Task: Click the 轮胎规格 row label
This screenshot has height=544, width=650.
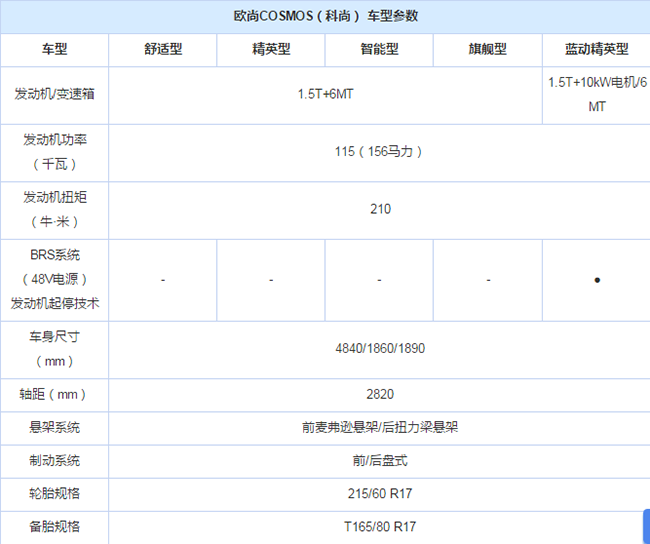Action: [x=54, y=493]
